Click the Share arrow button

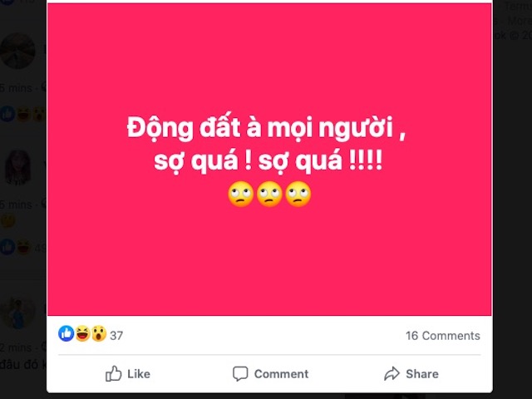point(411,374)
